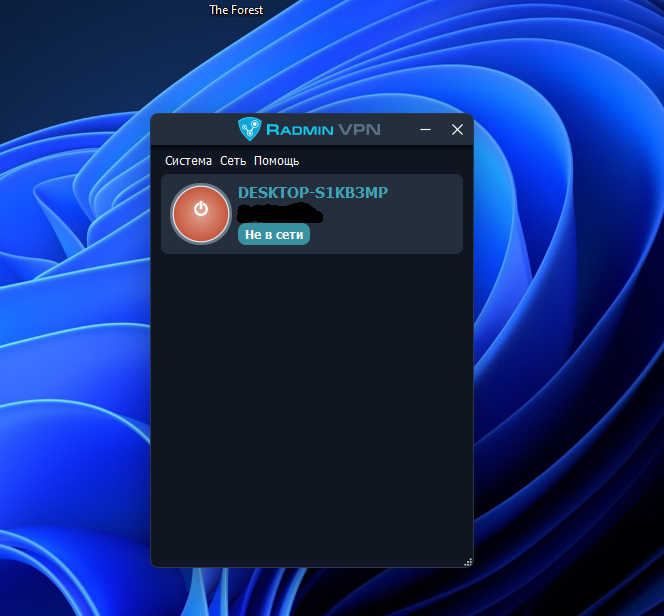Open the Помощь menu
This screenshot has height=616, width=664.
pyautogui.click(x=277, y=161)
